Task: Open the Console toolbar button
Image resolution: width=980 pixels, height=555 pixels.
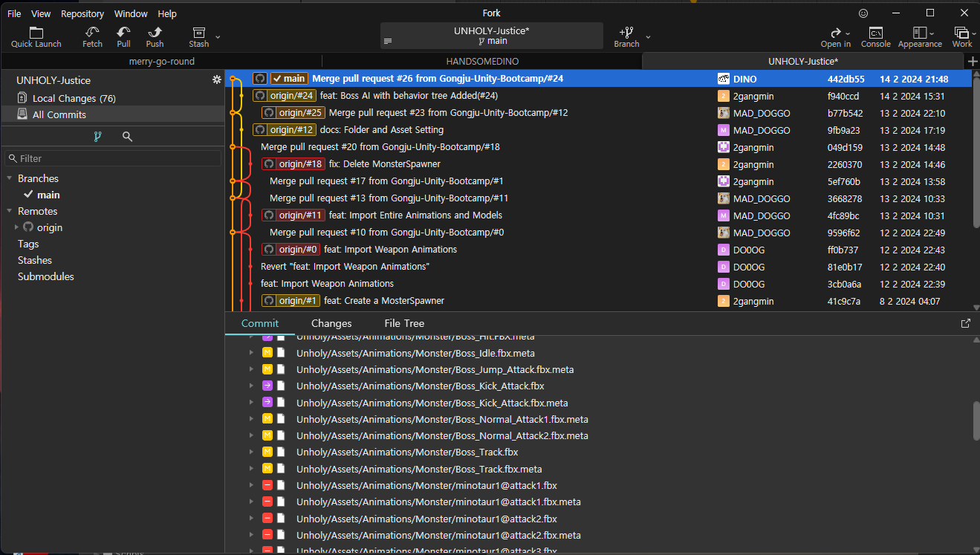Action: coord(875,37)
